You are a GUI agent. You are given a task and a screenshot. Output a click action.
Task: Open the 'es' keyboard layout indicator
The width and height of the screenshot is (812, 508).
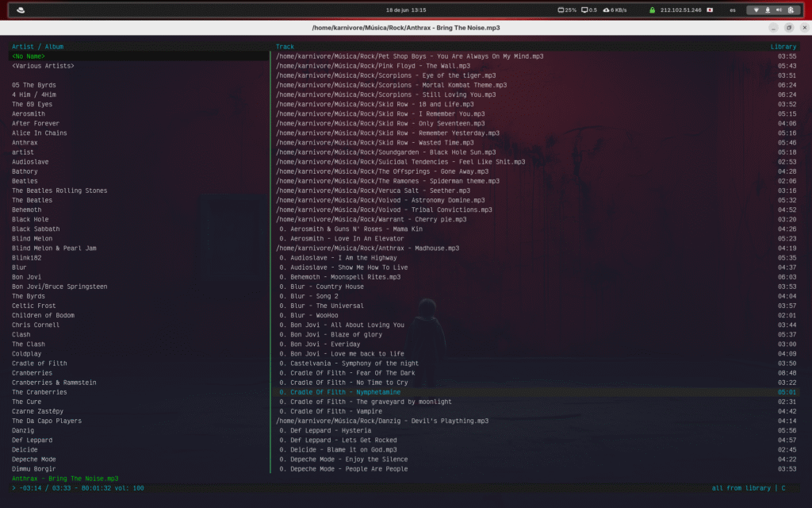pos(732,10)
